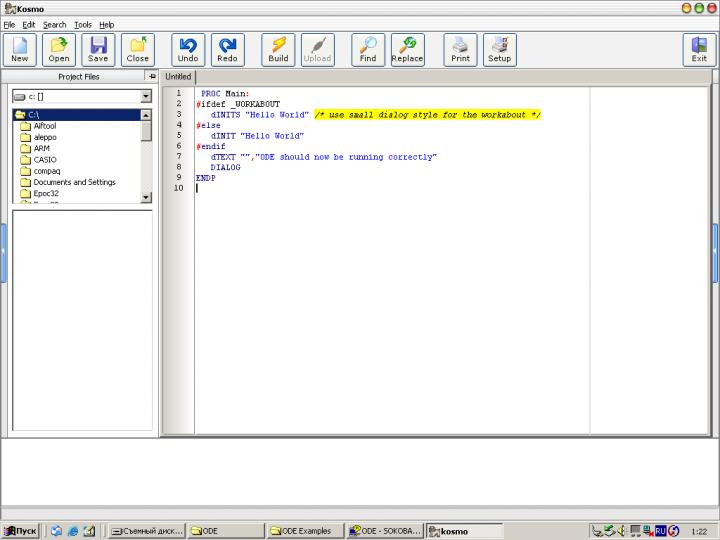Image resolution: width=720 pixels, height=540 pixels.
Task: Expand the drive selection dropdown
Action: coord(146,96)
